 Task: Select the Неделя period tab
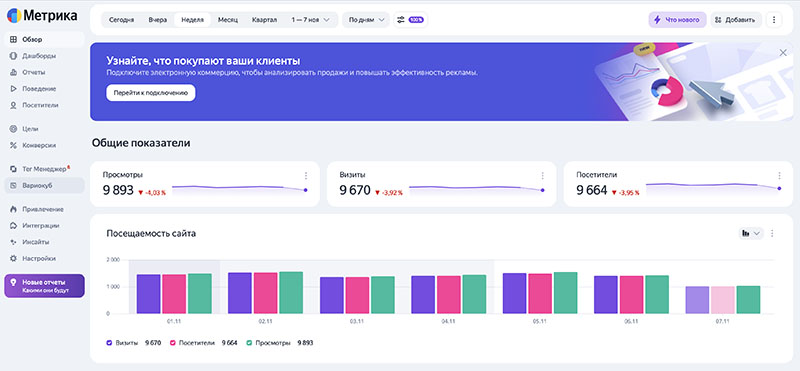click(192, 20)
